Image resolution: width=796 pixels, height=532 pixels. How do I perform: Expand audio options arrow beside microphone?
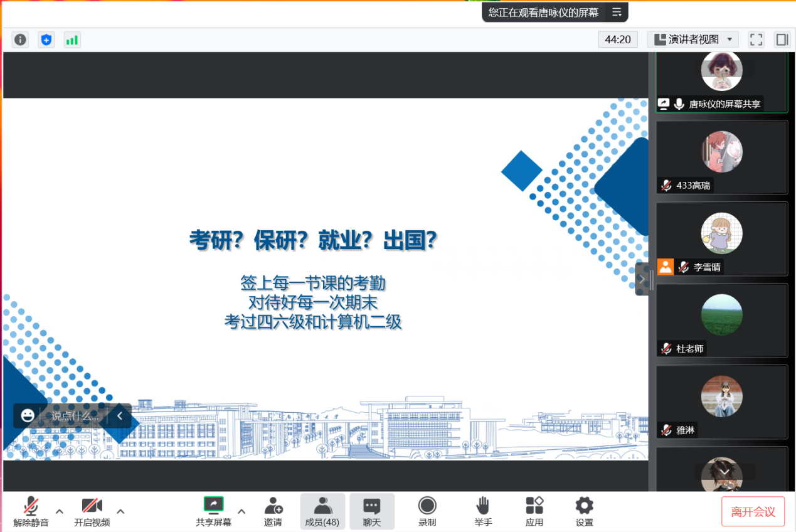point(60,511)
